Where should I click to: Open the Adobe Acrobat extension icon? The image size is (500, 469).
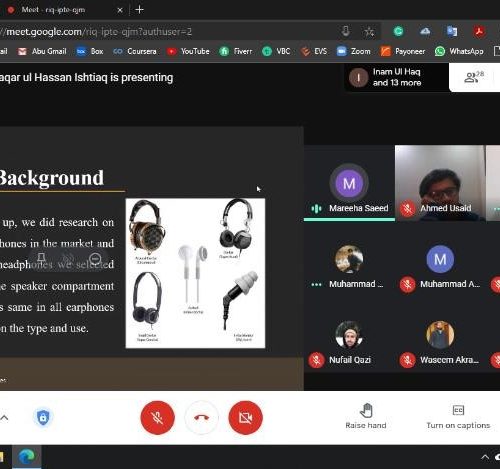(479, 31)
